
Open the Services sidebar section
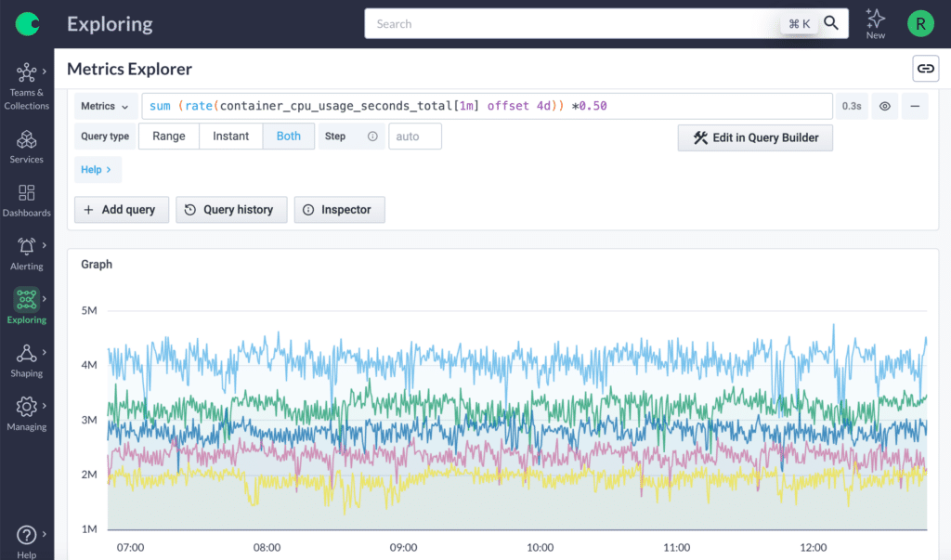pyautogui.click(x=27, y=146)
